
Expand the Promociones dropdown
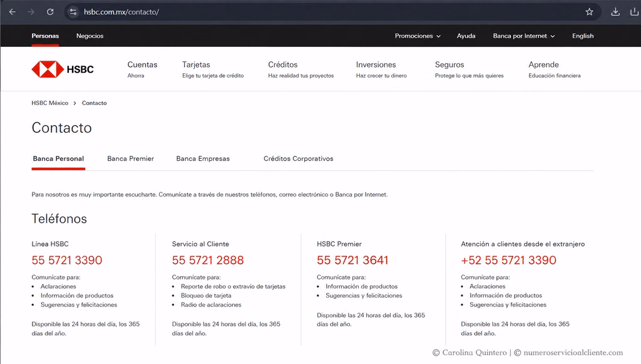(x=418, y=36)
